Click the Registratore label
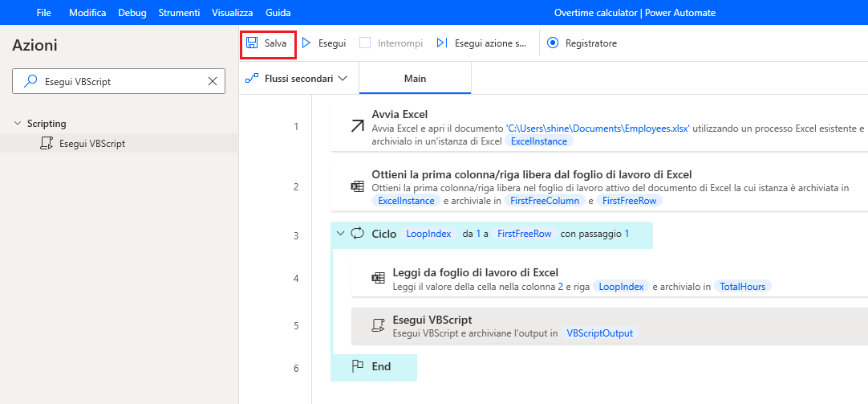 [591, 43]
